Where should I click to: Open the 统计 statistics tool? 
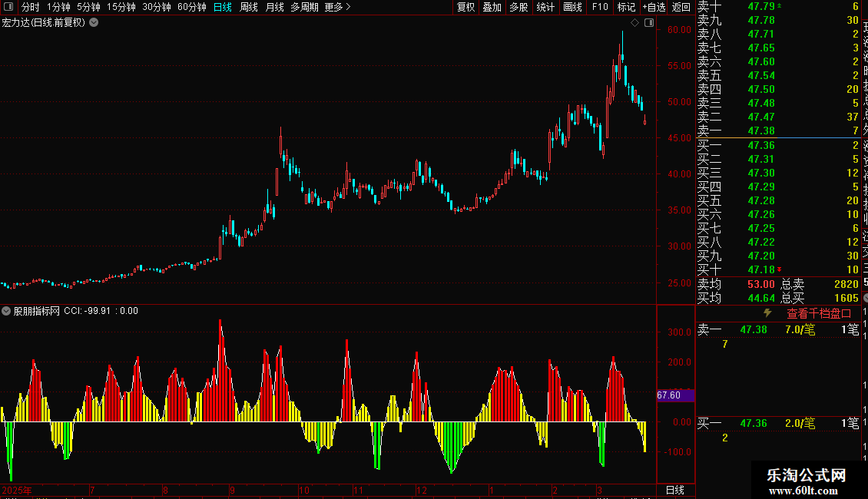click(x=545, y=7)
